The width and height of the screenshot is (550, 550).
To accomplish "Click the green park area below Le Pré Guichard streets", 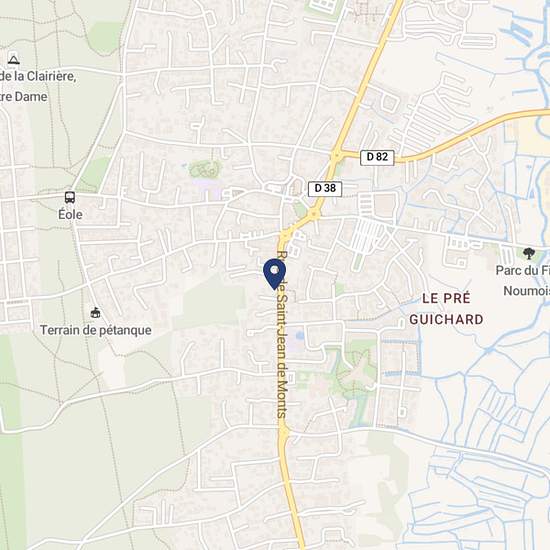I will click(354, 368).
